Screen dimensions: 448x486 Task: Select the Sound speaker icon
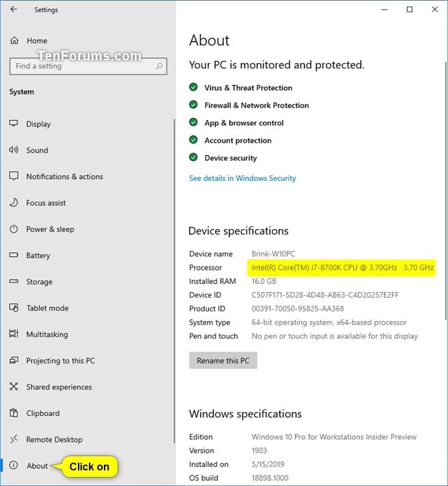tap(14, 150)
